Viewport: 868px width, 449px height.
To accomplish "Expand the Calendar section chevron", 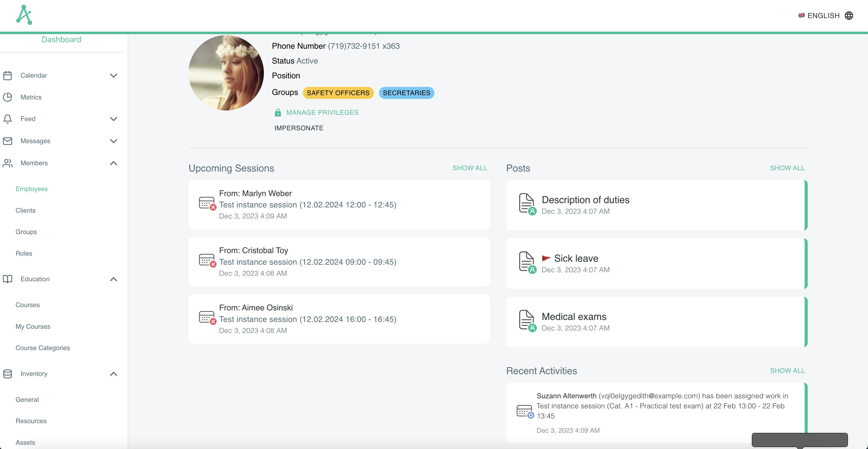I will pos(114,75).
